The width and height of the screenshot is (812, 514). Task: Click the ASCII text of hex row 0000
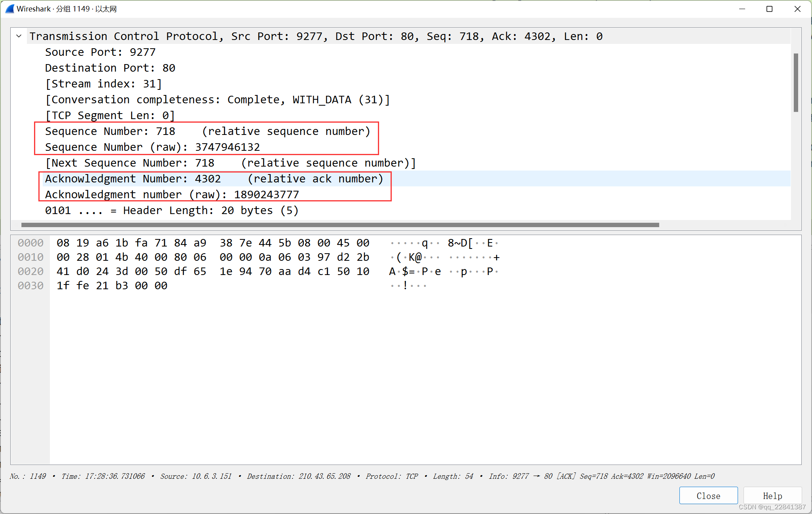(444, 243)
